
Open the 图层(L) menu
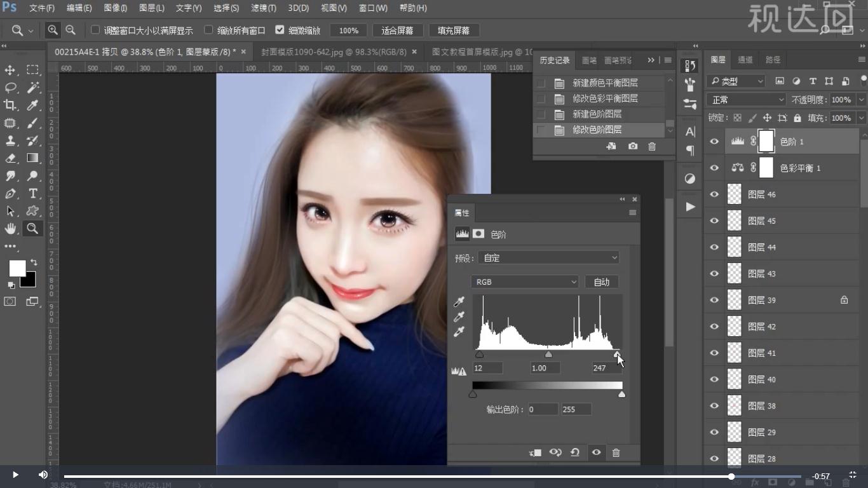151,8
